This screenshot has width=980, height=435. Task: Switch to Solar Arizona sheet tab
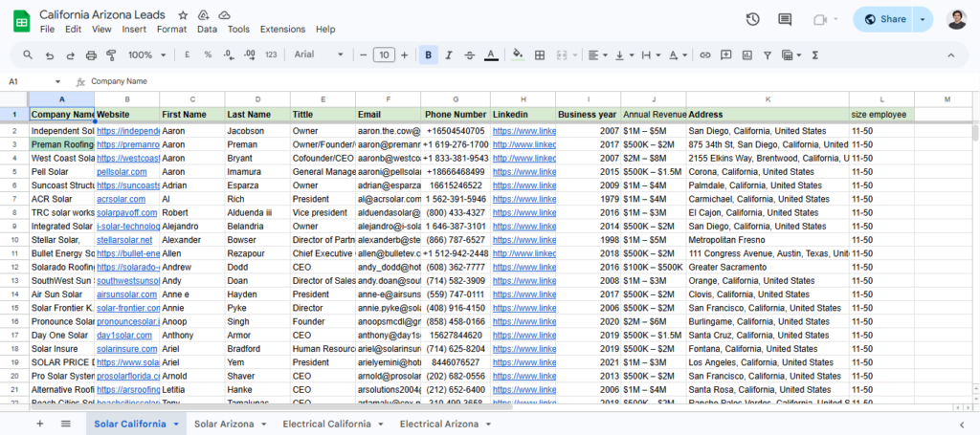[224, 424]
